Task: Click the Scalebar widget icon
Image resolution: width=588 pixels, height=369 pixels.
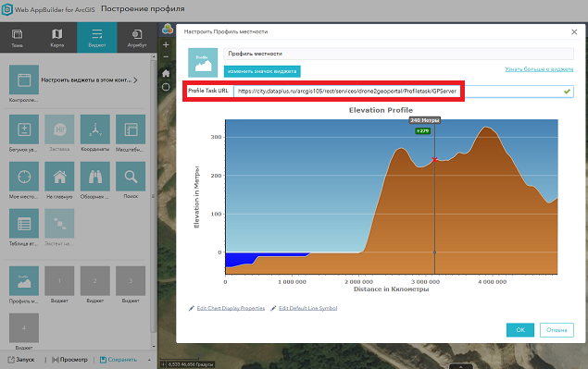Action: (x=131, y=129)
